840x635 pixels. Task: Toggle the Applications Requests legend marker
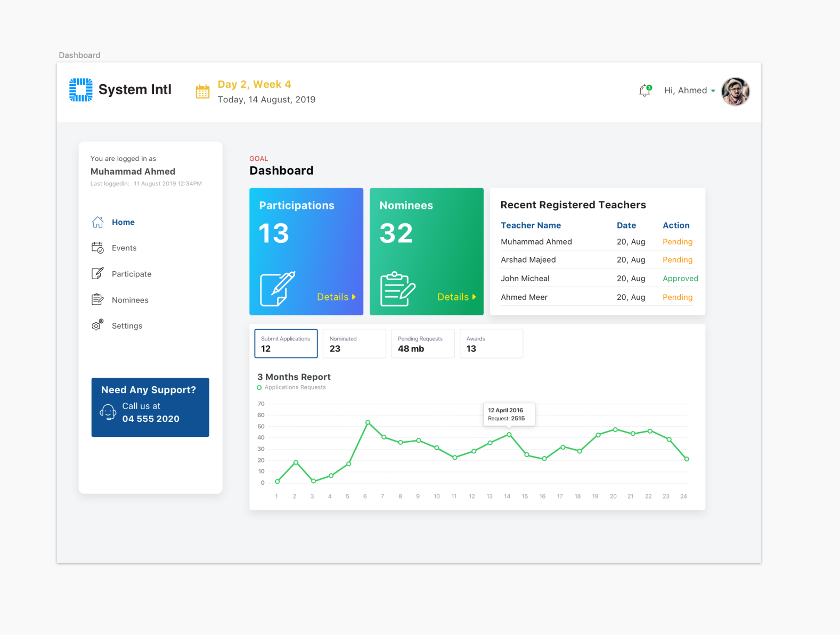(x=259, y=388)
